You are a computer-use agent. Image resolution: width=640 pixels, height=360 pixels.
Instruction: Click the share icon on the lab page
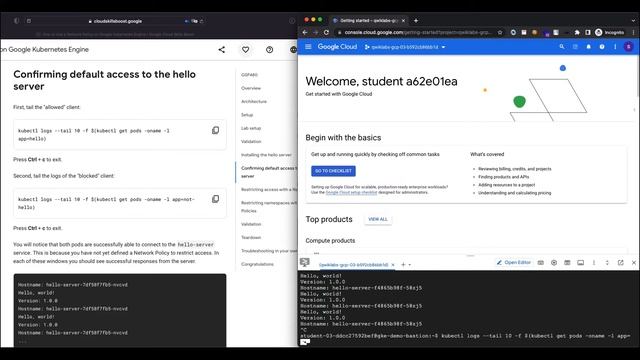tap(222, 50)
